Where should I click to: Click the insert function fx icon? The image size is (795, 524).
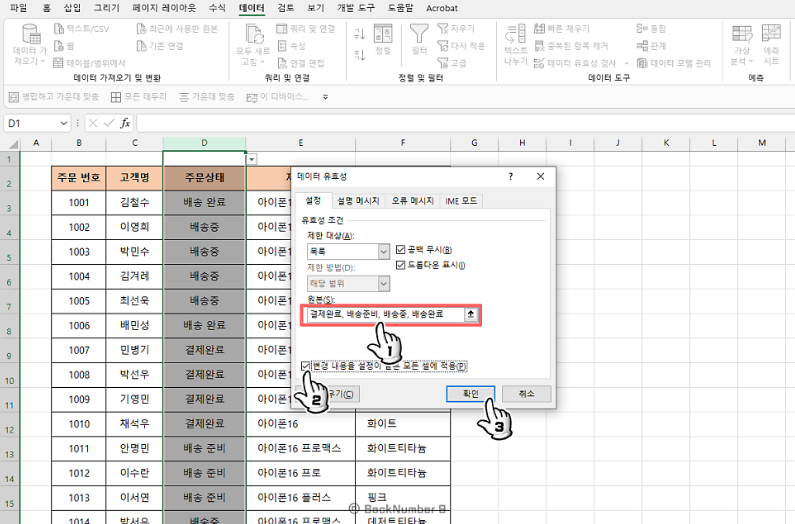125,123
